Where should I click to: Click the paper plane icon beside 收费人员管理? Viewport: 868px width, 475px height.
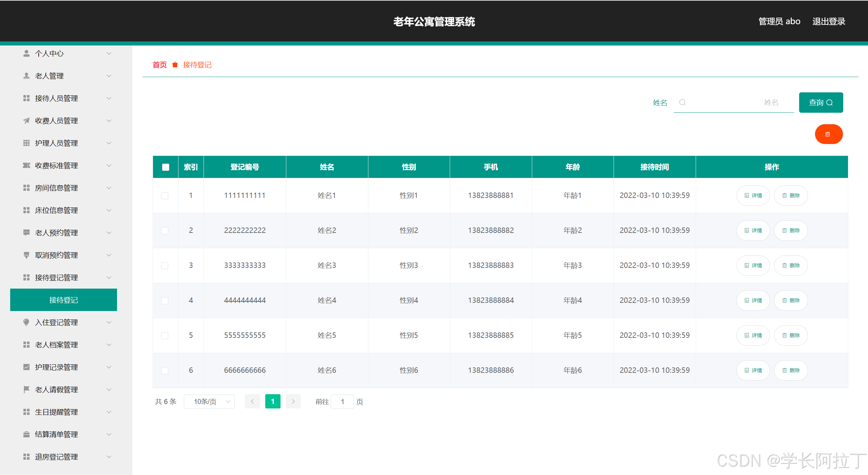pos(26,121)
